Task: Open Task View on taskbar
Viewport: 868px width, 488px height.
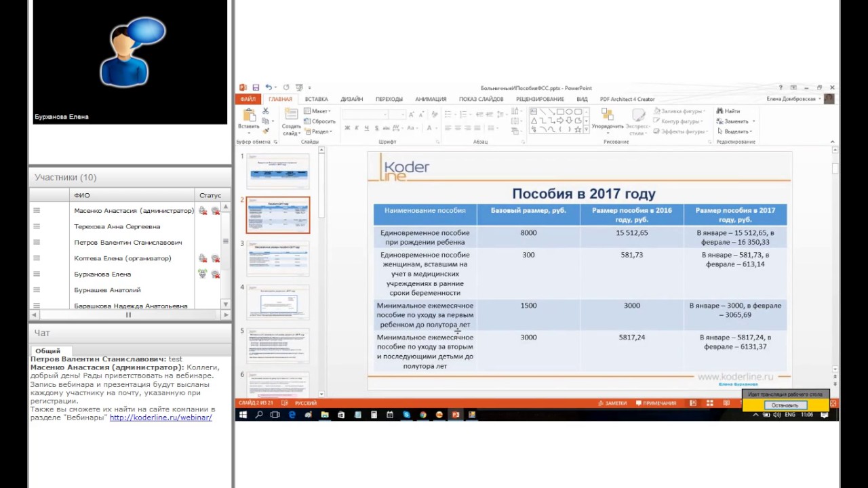Action: pyautogui.click(x=275, y=415)
